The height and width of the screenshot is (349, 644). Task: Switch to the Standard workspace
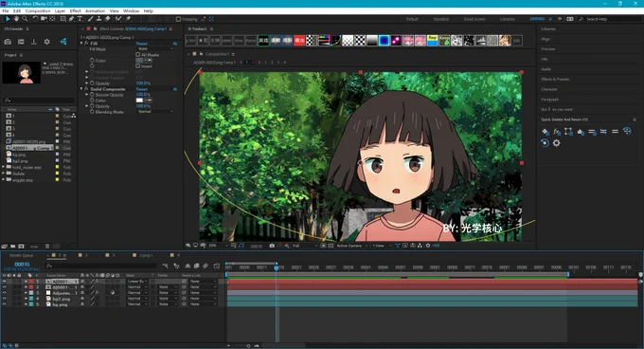coord(440,19)
